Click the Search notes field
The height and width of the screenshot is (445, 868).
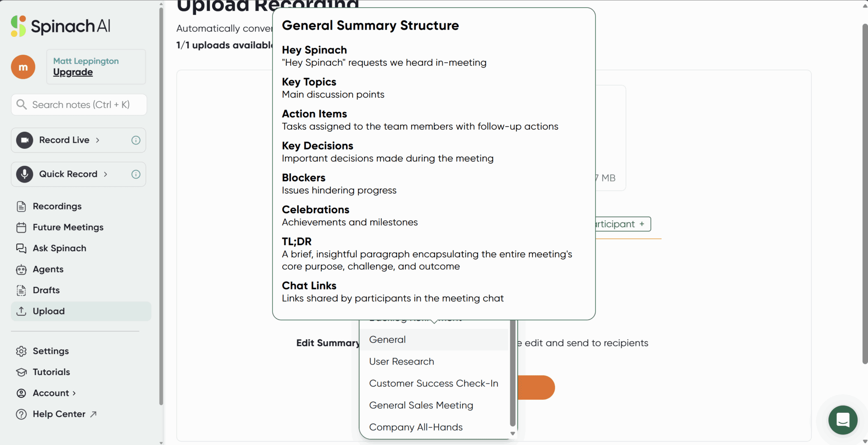79,105
